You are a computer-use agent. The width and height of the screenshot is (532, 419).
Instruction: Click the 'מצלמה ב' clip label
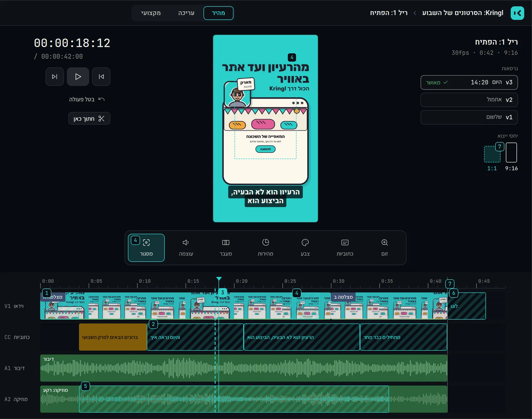(x=343, y=297)
